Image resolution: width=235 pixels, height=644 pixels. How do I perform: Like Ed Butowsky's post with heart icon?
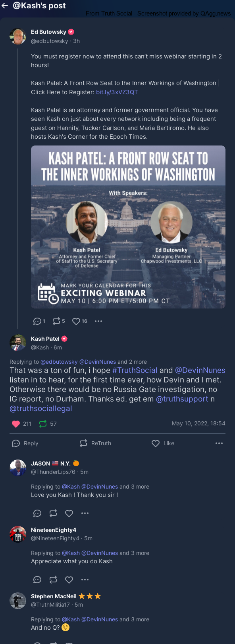[x=76, y=321]
